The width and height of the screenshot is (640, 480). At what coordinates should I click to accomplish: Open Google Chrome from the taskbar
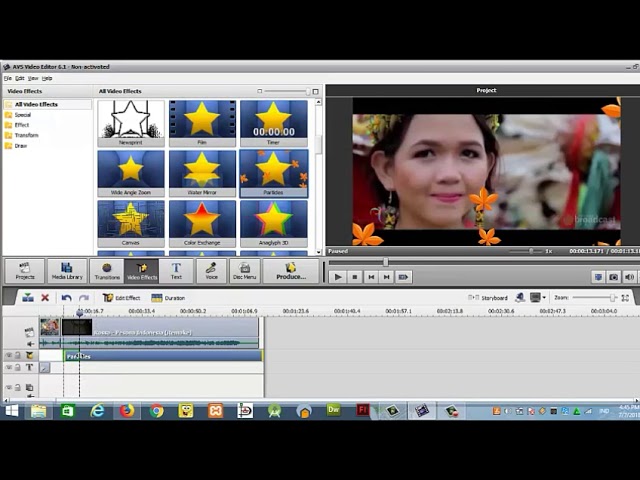click(x=156, y=411)
